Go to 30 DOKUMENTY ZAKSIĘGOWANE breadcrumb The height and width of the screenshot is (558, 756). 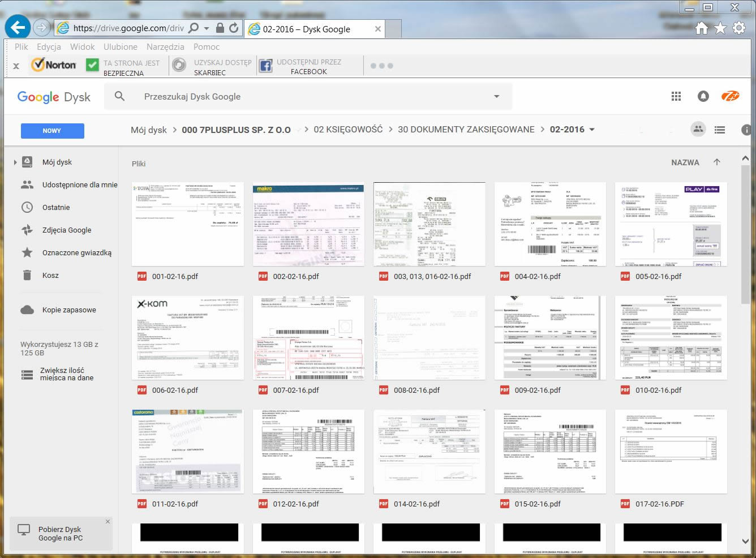[466, 130]
